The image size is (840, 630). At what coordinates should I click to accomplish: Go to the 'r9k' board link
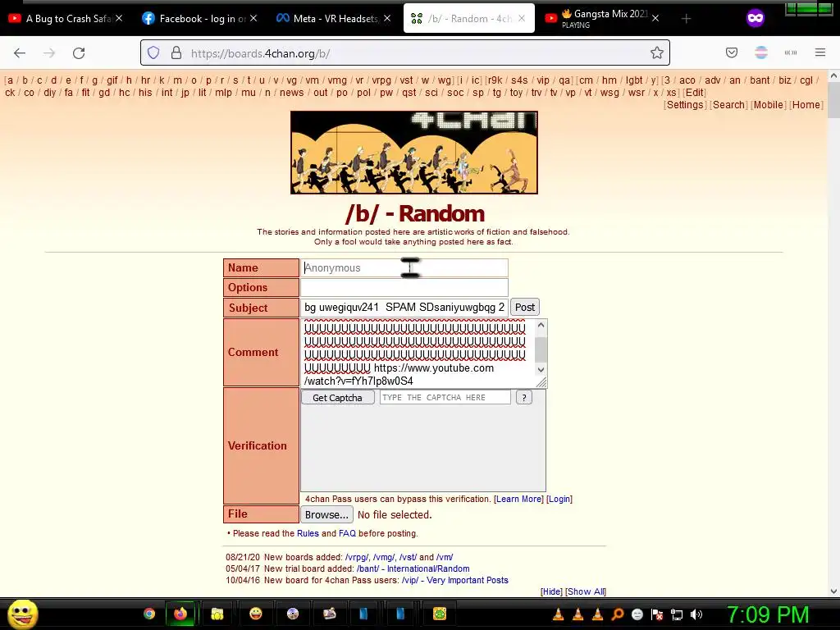tap(495, 80)
